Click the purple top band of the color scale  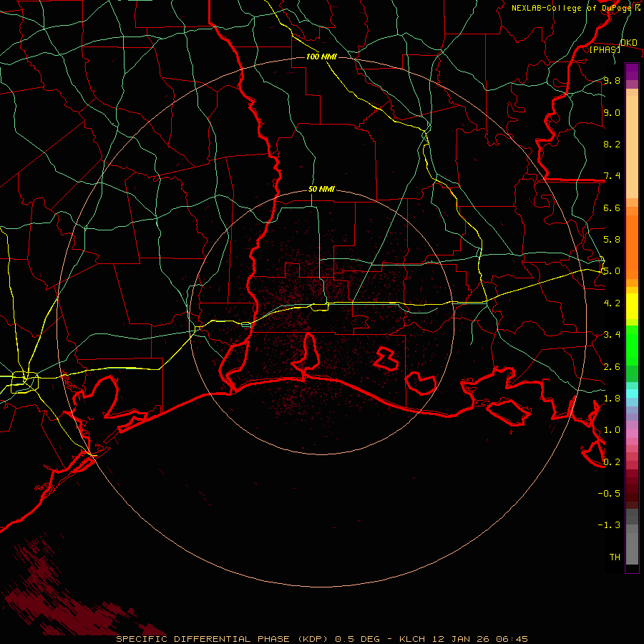click(x=632, y=72)
